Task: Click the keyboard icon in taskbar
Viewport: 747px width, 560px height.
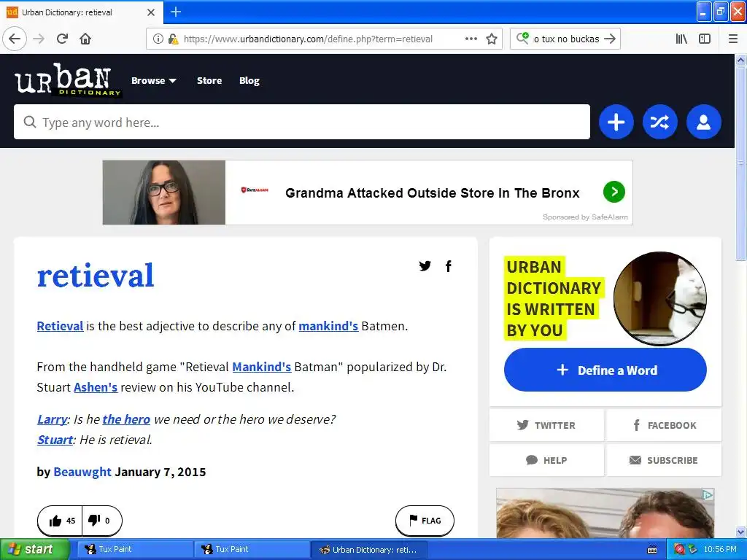Action: (652, 550)
